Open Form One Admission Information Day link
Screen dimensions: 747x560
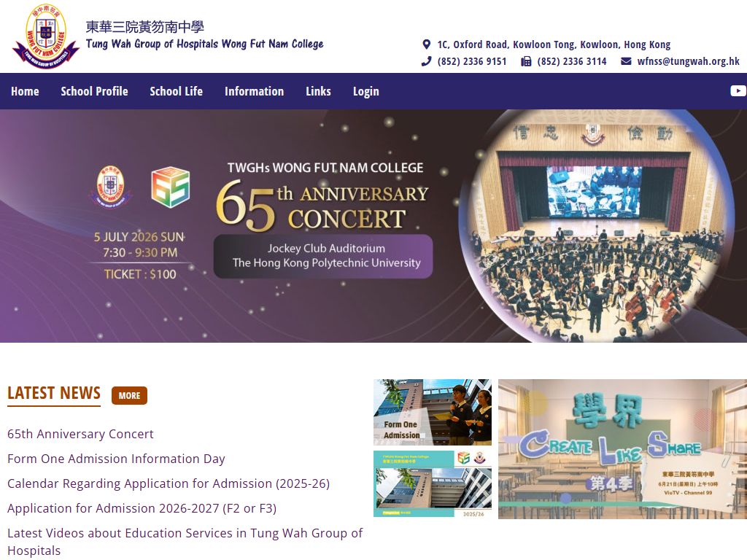(116, 459)
